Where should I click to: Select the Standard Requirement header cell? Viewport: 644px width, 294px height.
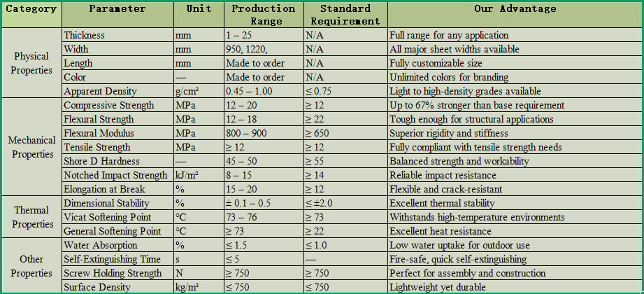tap(345, 15)
